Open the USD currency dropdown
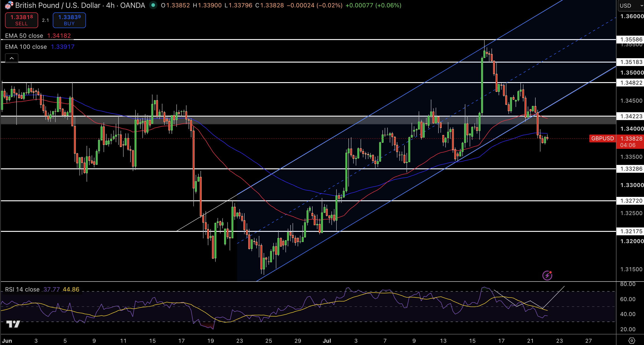Screen dimensions: 644x345 tap(631, 6)
